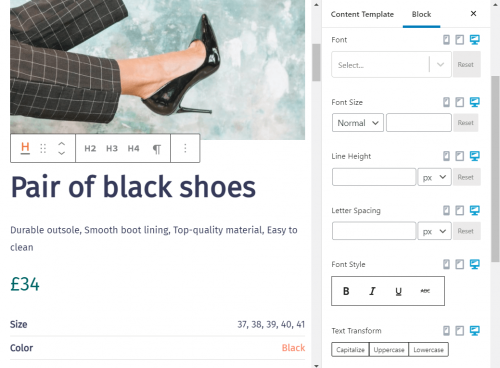Click the custom font size input field

coord(419,123)
